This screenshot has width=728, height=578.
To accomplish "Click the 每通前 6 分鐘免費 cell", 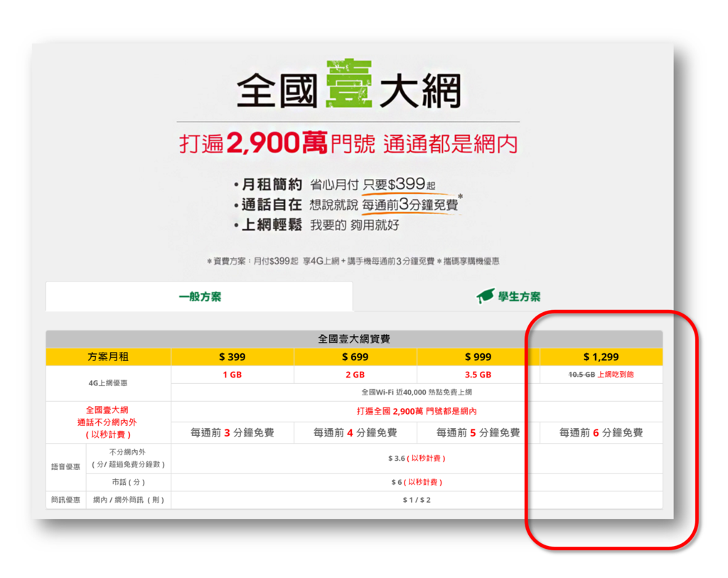I will click(601, 432).
